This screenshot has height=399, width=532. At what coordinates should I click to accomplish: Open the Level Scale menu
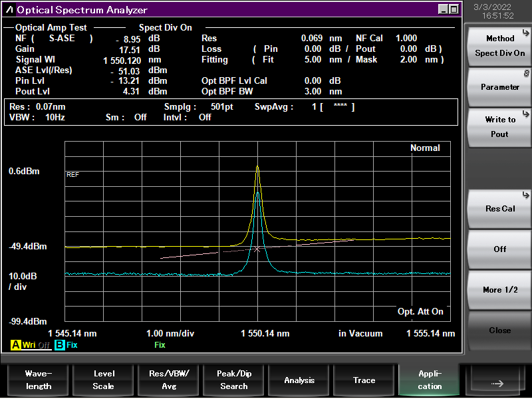(103, 380)
